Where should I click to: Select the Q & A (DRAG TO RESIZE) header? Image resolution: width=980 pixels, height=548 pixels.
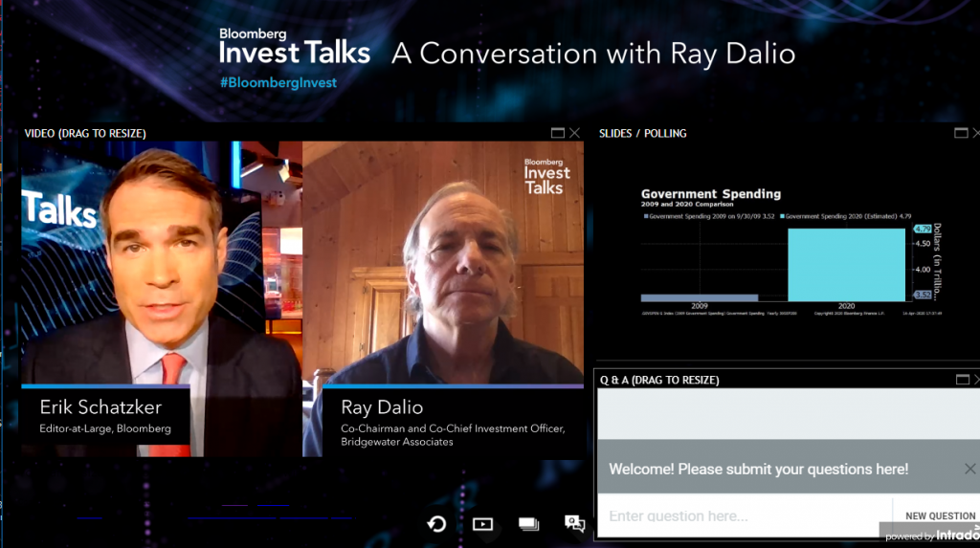pyautogui.click(x=659, y=380)
